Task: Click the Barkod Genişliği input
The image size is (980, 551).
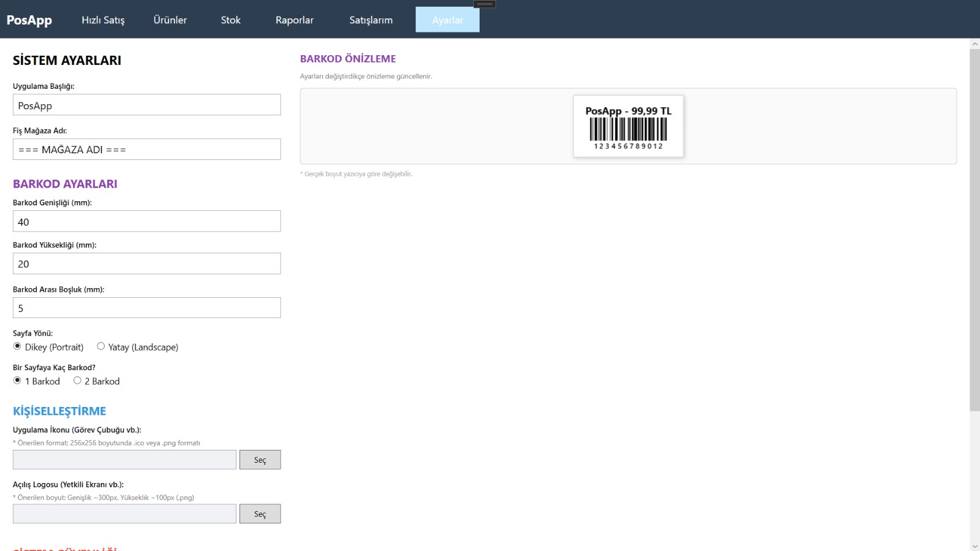Action: point(146,221)
